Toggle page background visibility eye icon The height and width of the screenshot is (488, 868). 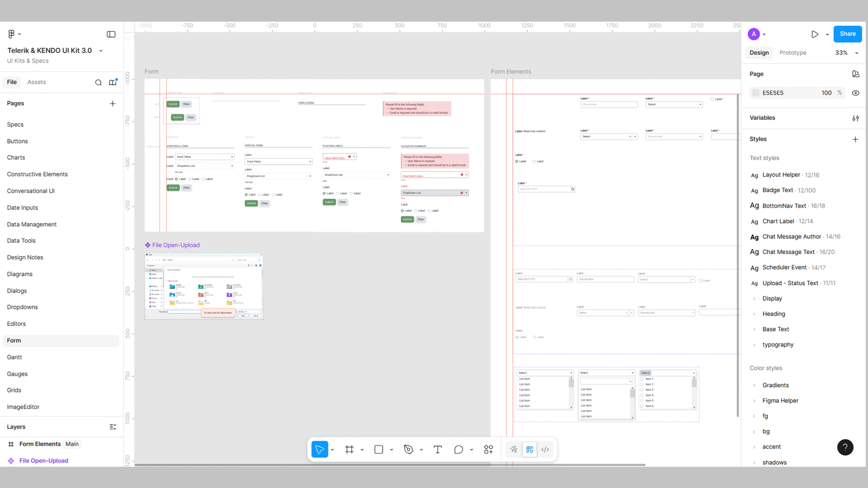click(855, 93)
